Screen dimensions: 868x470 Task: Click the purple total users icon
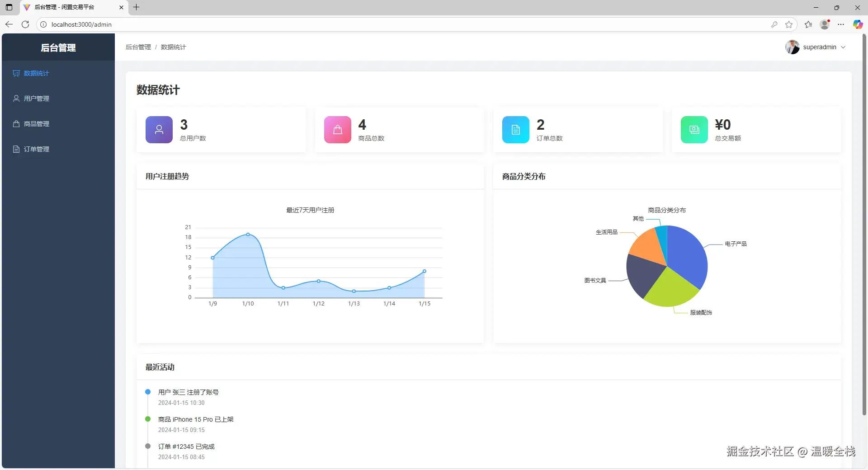159,130
